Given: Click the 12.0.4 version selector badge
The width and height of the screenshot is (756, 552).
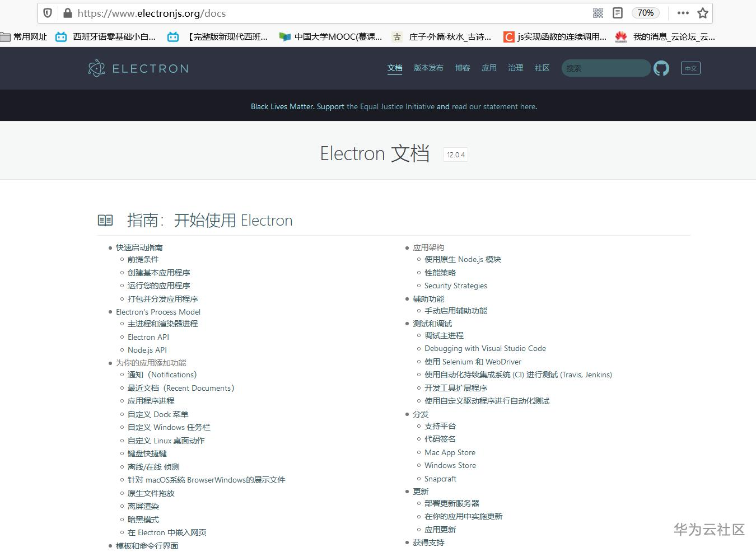Looking at the screenshot, I should (455, 155).
